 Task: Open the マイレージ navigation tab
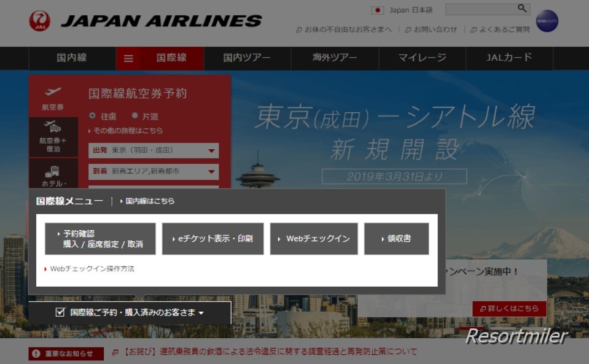click(422, 58)
